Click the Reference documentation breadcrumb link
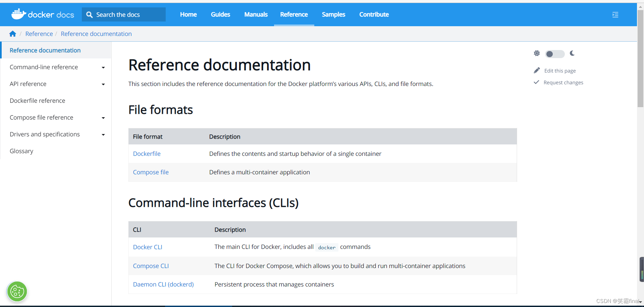 [x=96, y=34]
